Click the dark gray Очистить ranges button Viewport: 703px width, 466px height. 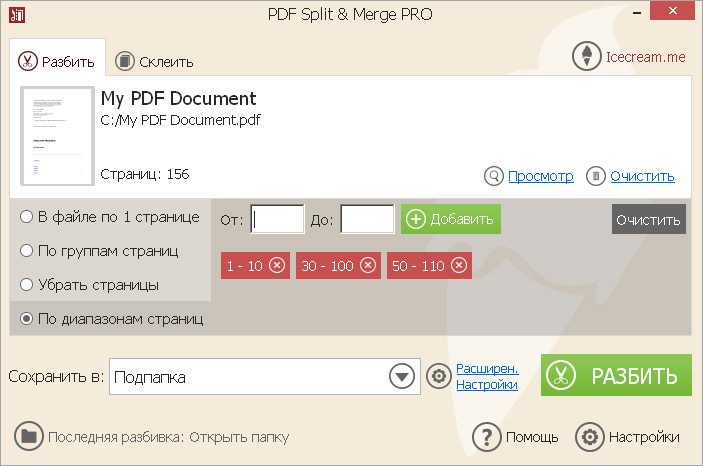649,219
